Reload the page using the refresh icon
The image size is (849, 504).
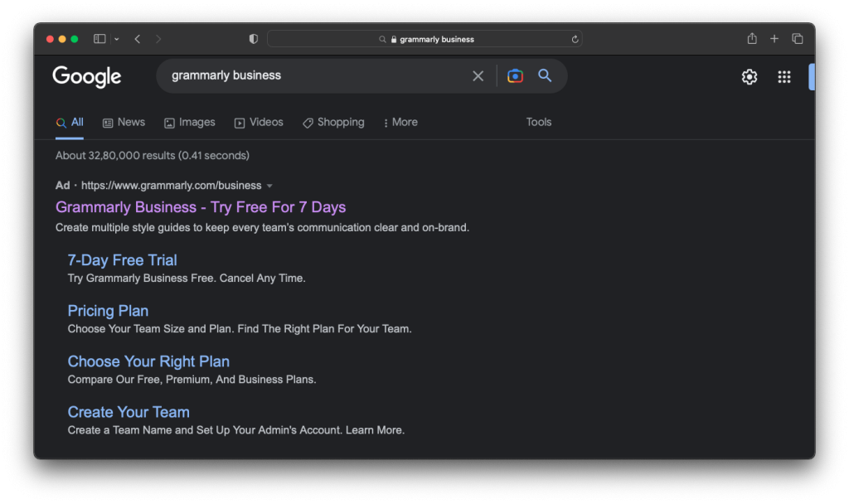click(x=575, y=39)
